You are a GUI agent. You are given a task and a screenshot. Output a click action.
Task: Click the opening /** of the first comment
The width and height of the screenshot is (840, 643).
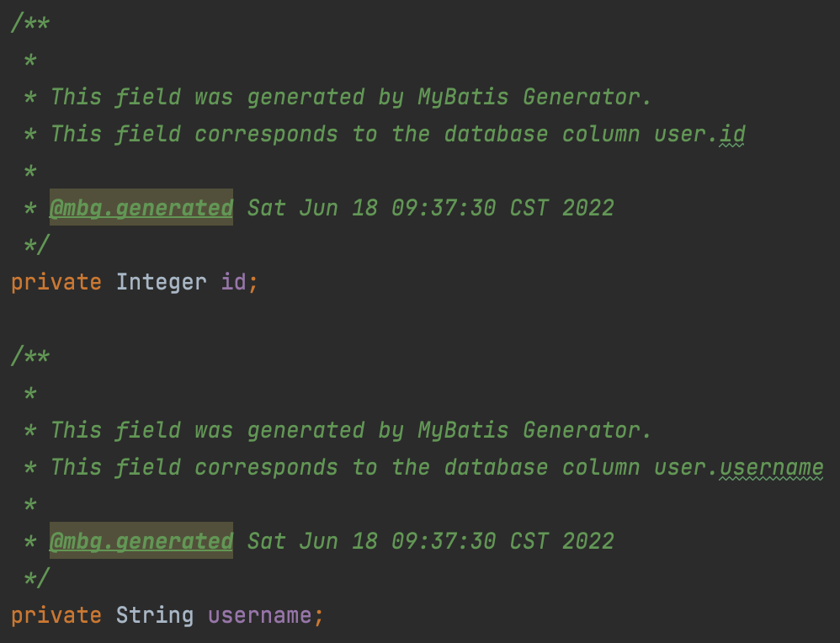[x=30, y=23]
